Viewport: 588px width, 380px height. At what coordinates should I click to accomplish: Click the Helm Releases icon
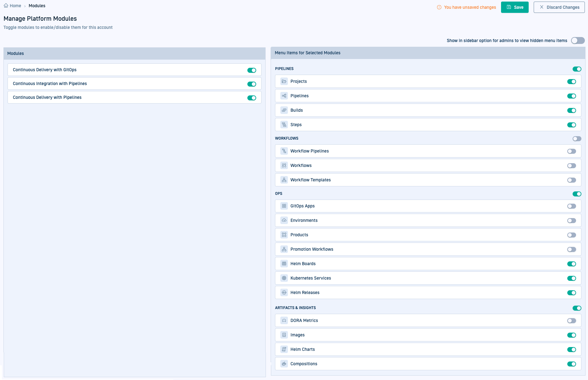tap(284, 292)
